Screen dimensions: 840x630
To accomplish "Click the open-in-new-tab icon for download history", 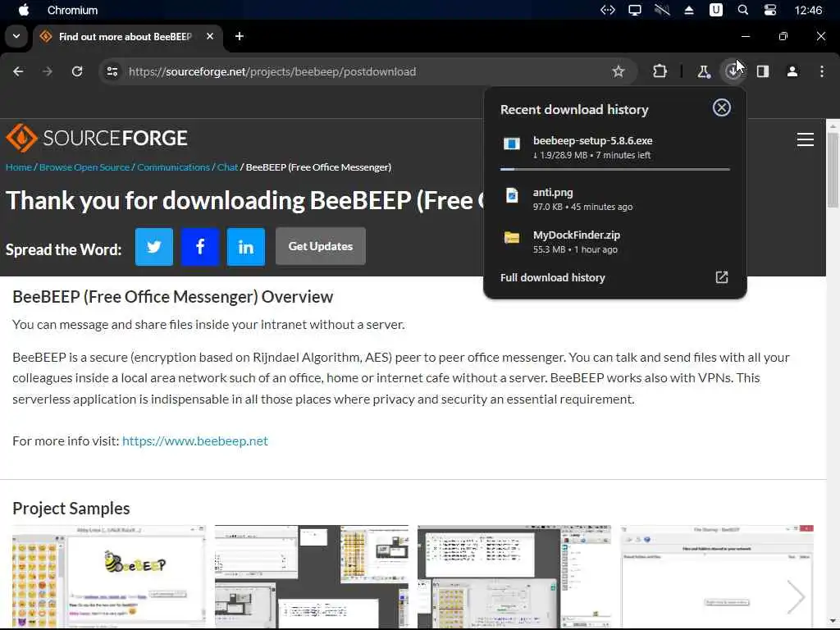I will click(722, 277).
